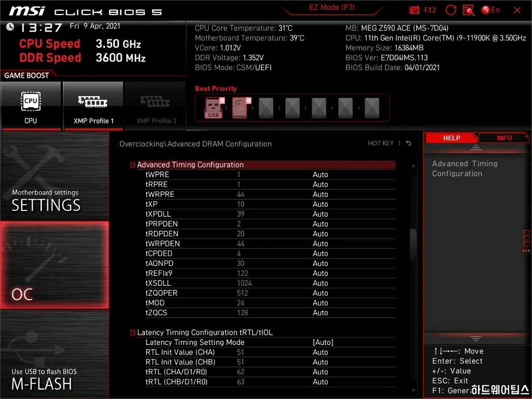
Task: Click the GAME BOOST label
Action: (26, 75)
